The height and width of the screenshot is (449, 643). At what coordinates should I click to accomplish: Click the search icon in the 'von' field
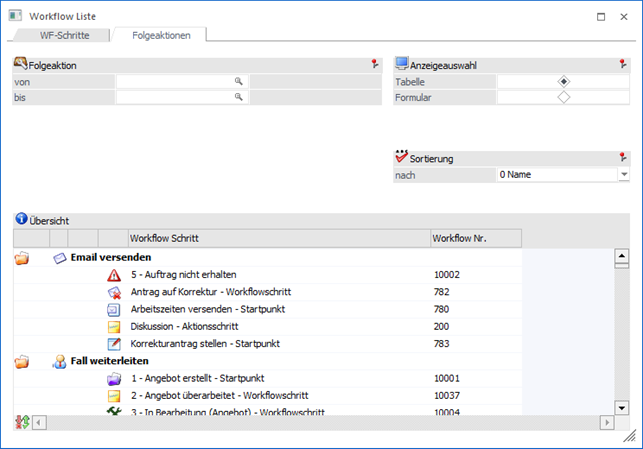239,81
